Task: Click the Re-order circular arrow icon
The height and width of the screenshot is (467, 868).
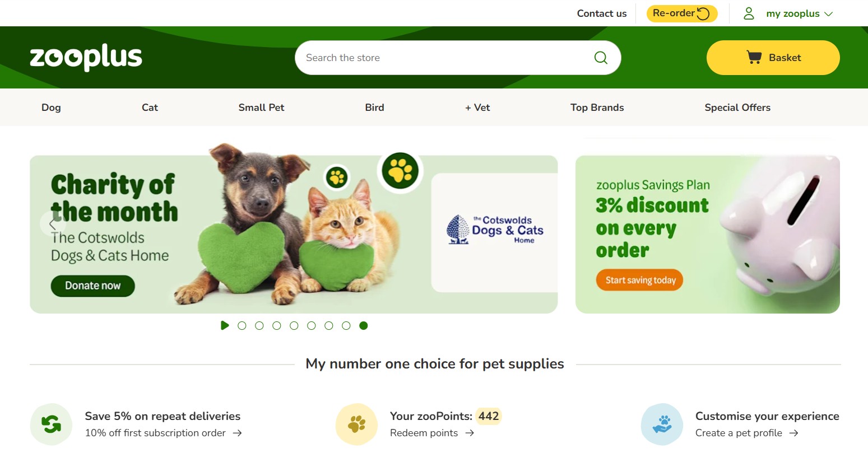Action: click(703, 13)
